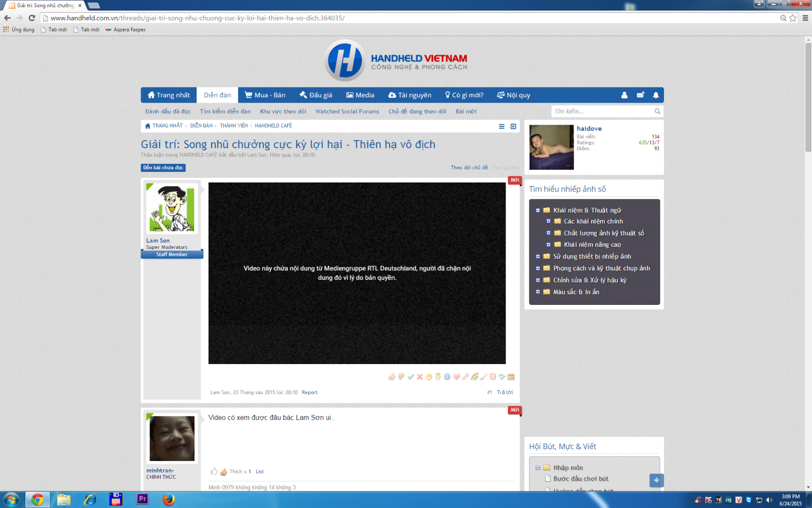This screenshot has width=812, height=508.
Task: Click the pink heart rating icon
Action: coord(456,377)
